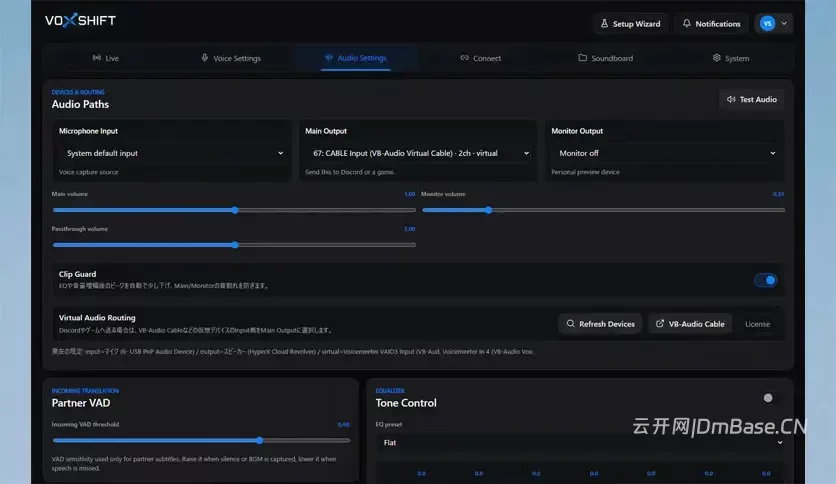Open the VB-Audio Cable link button

(690, 324)
